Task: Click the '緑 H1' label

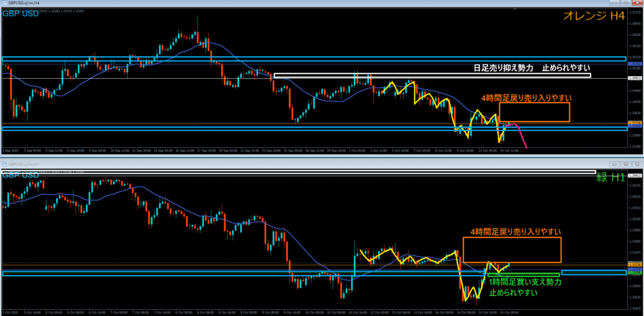Action: pyautogui.click(x=610, y=177)
